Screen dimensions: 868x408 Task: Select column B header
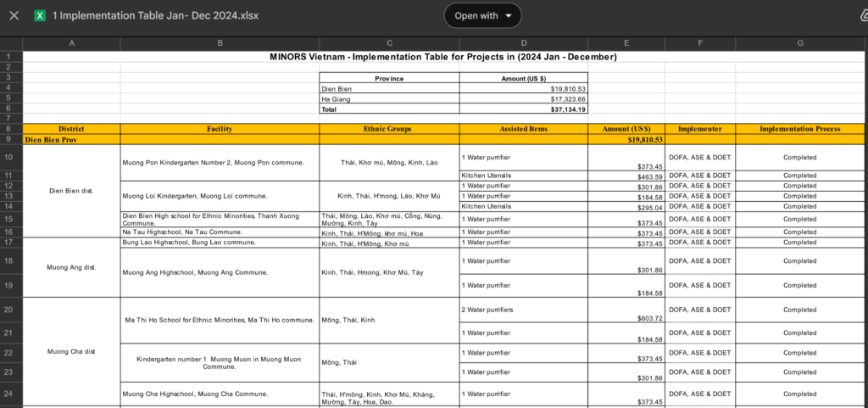[x=220, y=43]
